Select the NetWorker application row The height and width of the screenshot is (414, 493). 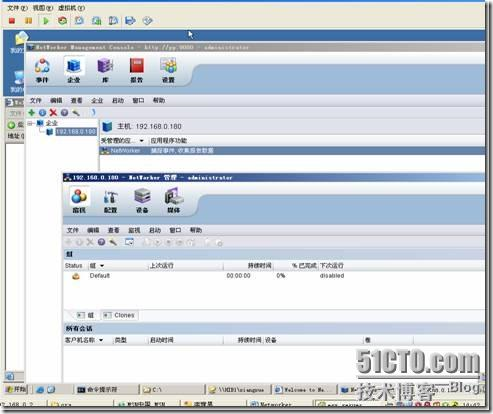tap(292, 151)
